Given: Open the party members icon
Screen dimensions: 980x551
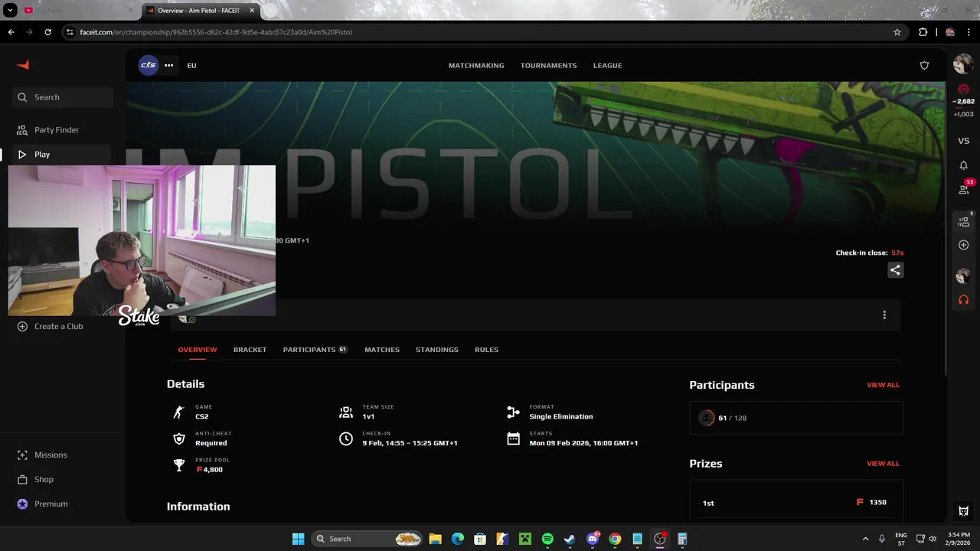Looking at the screenshot, I should click(x=964, y=222).
